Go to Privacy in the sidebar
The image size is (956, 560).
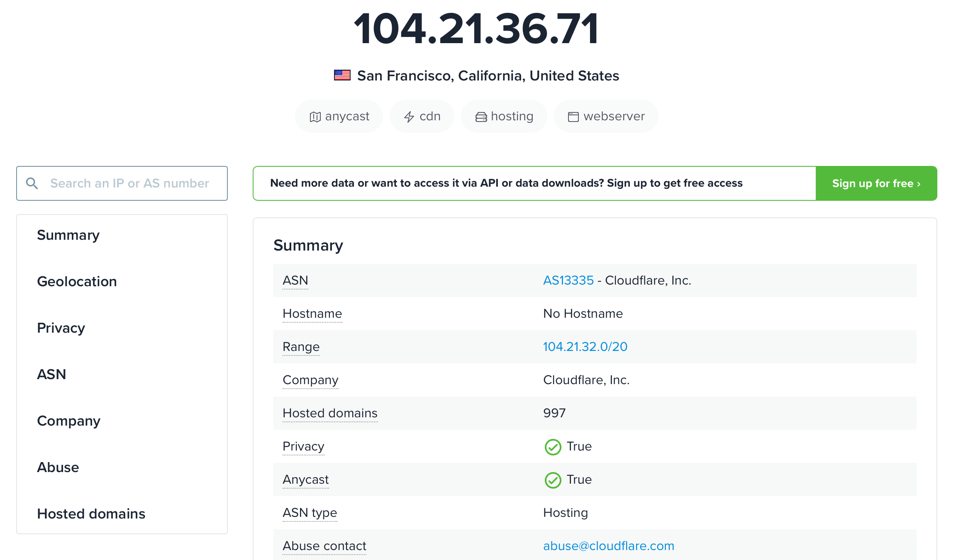[61, 328]
